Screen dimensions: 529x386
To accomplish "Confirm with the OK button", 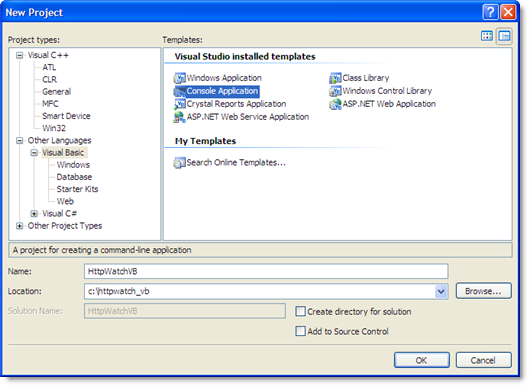I will (422, 360).
